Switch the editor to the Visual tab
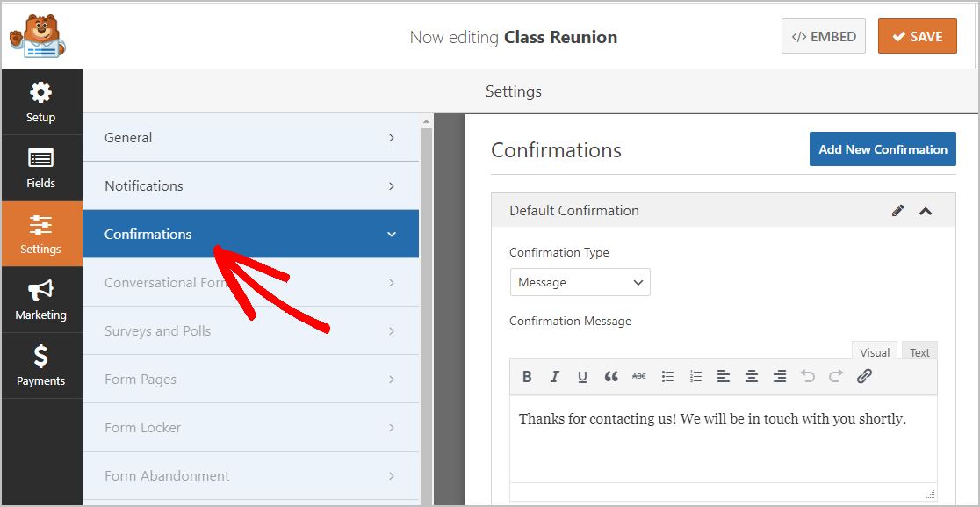The width and height of the screenshot is (980, 507). pos(875,352)
